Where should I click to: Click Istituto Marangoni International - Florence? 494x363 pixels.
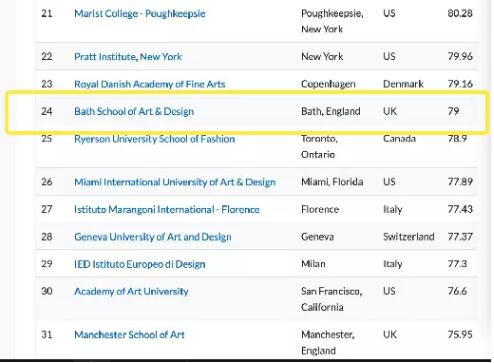(x=167, y=209)
